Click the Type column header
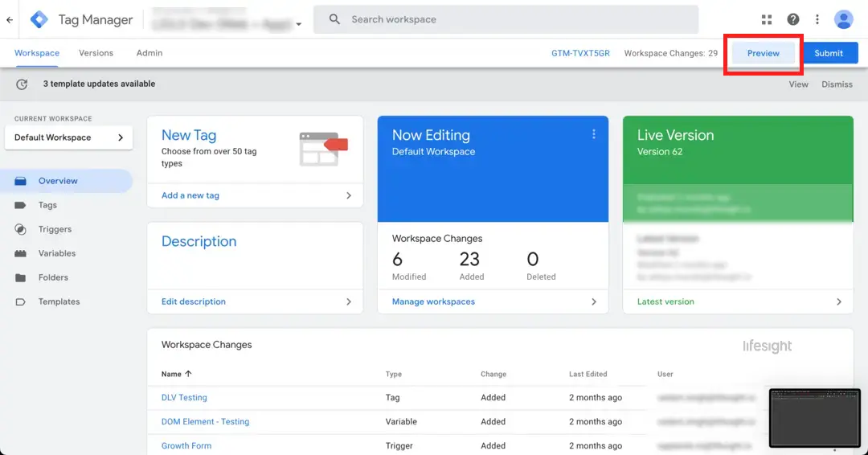Image resolution: width=868 pixels, height=455 pixels. 394,374
